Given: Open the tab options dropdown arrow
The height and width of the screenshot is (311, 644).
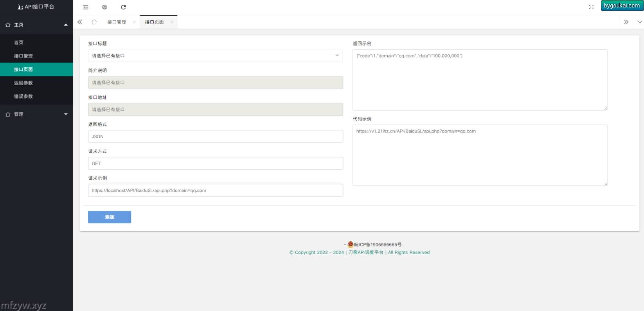Looking at the screenshot, I should 639,22.
